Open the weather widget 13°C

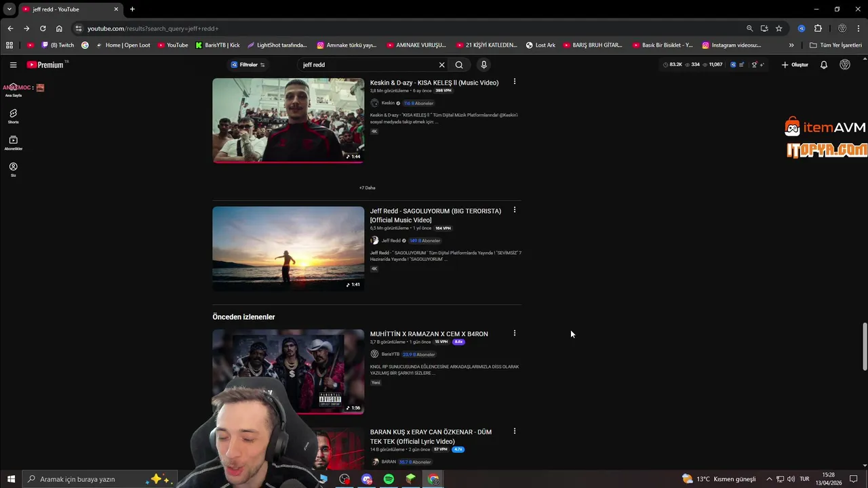coord(719,479)
